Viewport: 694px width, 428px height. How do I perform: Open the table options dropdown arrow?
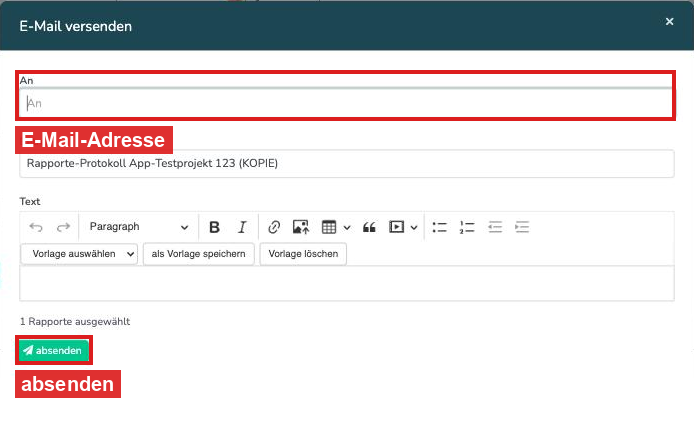pos(347,227)
